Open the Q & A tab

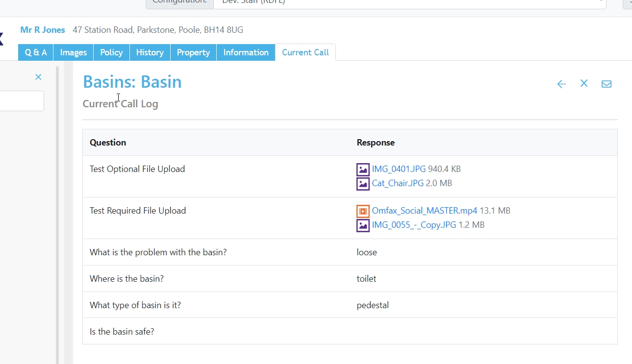coord(36,52)
